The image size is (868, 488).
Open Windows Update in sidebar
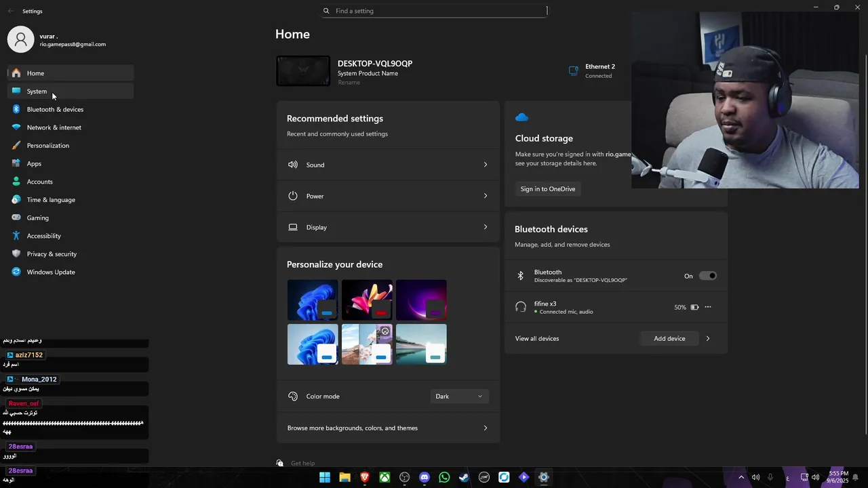point(71,272)
